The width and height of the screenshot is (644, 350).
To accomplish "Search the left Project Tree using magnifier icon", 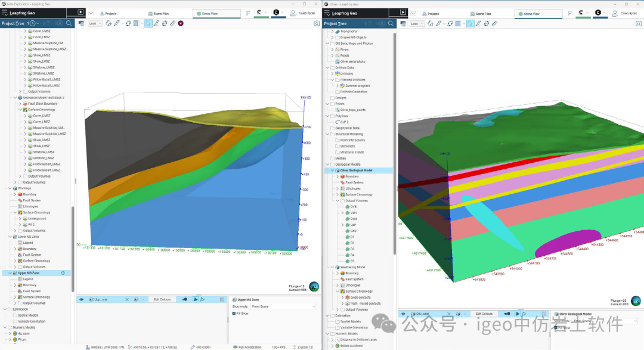I will [69, 23].
